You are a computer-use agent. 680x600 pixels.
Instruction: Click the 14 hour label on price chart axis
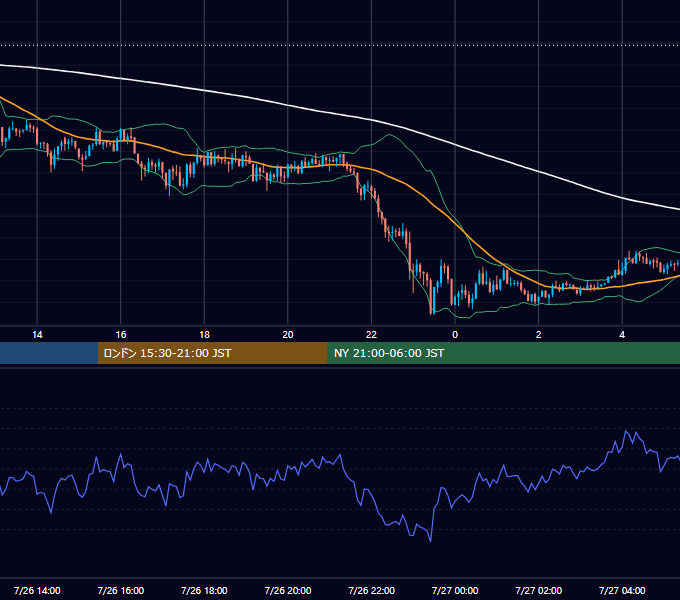click(37, 335)
